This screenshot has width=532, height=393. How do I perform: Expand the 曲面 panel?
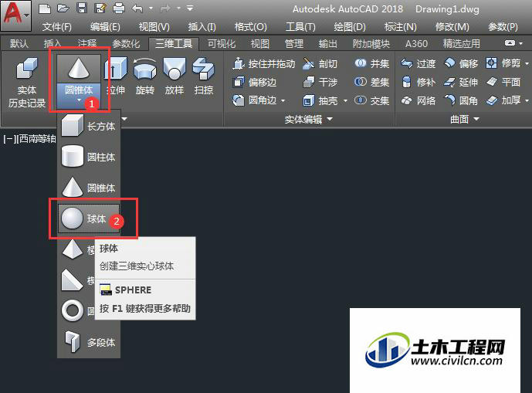464,119
